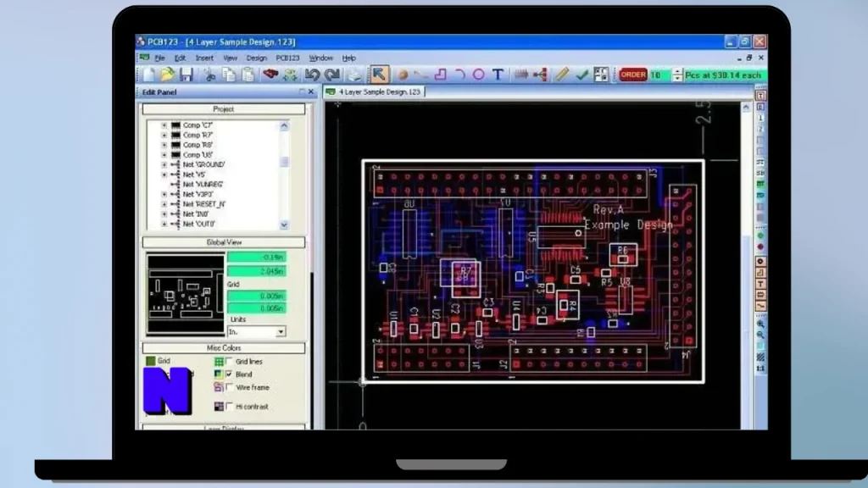868x488 pixels.
Task: Switch to 4 Layer Sample Design.123 tab
Action: 374,91
